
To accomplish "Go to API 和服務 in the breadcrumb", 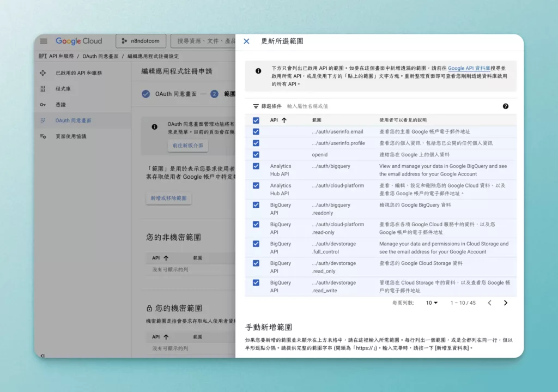I will (x=61, y=56).
